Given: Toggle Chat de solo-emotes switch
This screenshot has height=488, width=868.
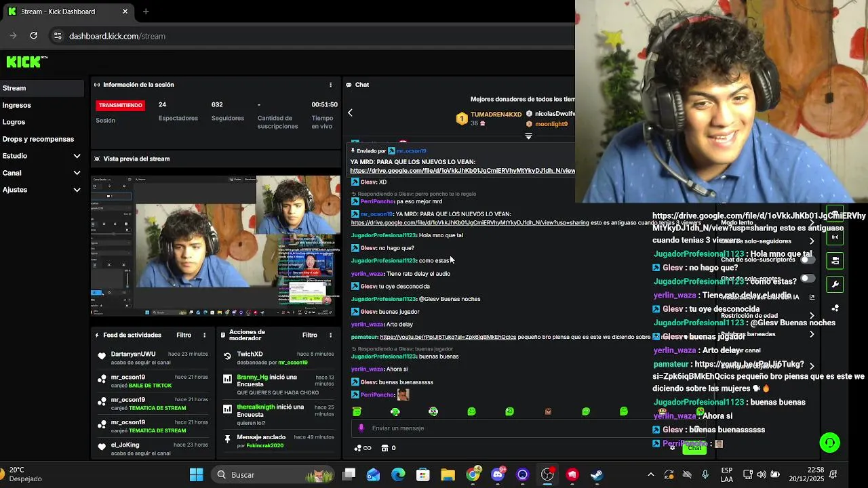Looking at the screenshot, I should click(x=807, y=279).
